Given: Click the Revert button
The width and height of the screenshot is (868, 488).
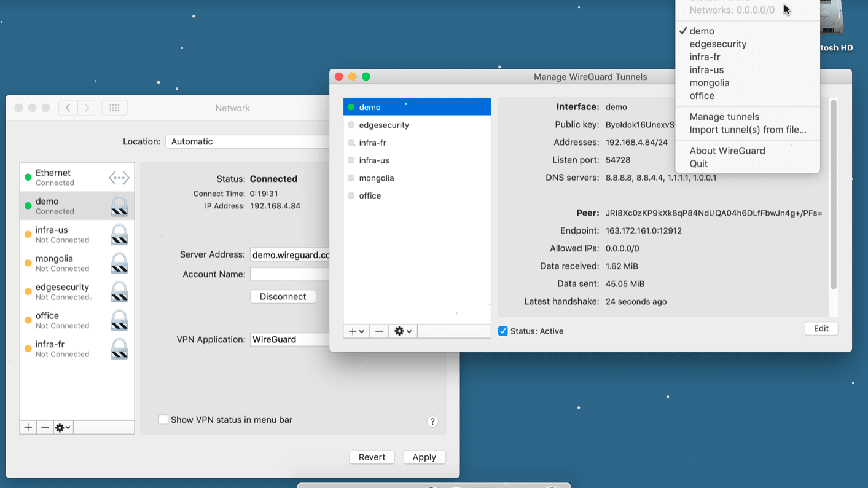Looking at the screenshot, I should [372, 457].
